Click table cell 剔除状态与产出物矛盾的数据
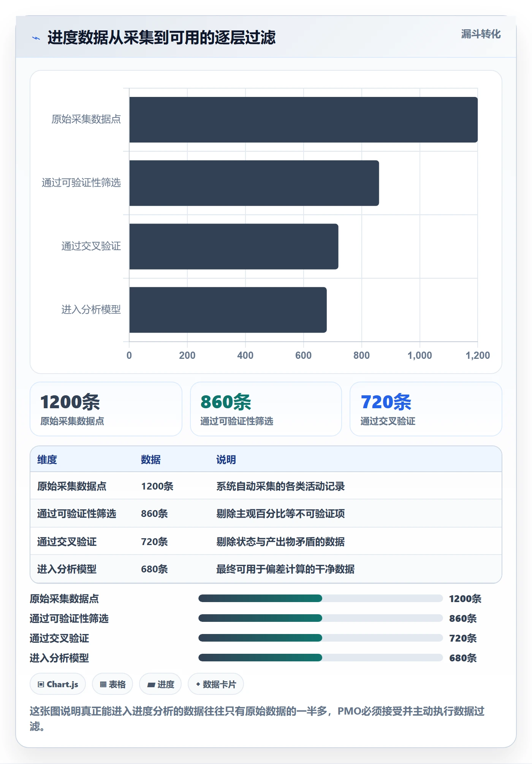The width and height of the screenshot is (532, 764). point(280,542)
